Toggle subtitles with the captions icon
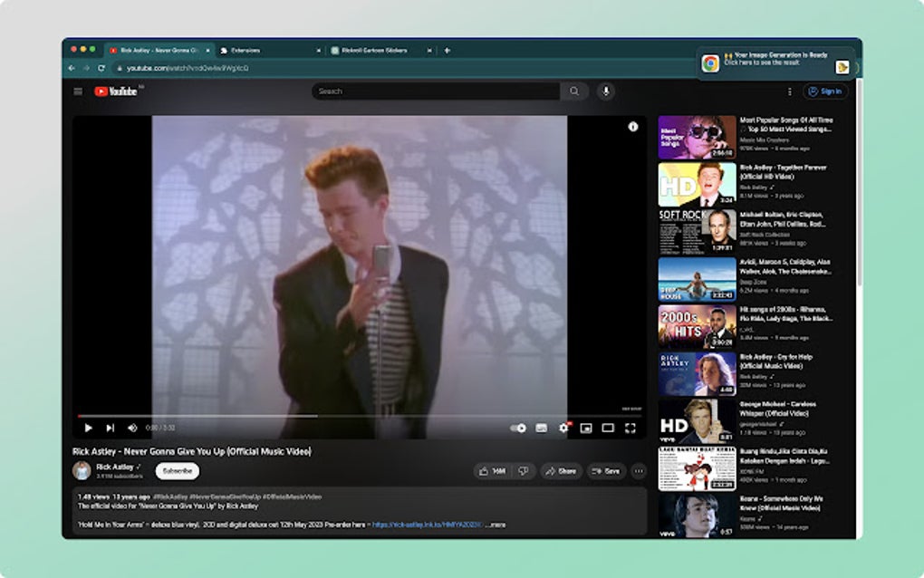 [540, 428]
